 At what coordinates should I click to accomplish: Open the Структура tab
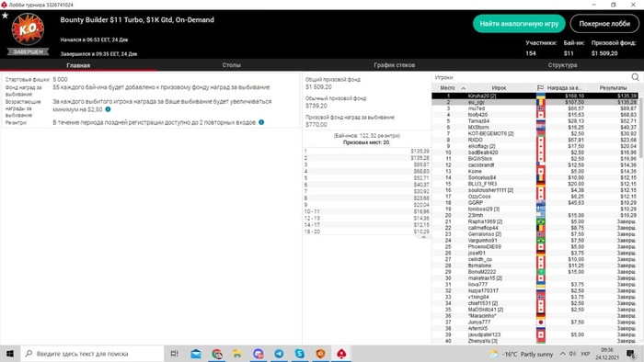click(x=562, y=65)
